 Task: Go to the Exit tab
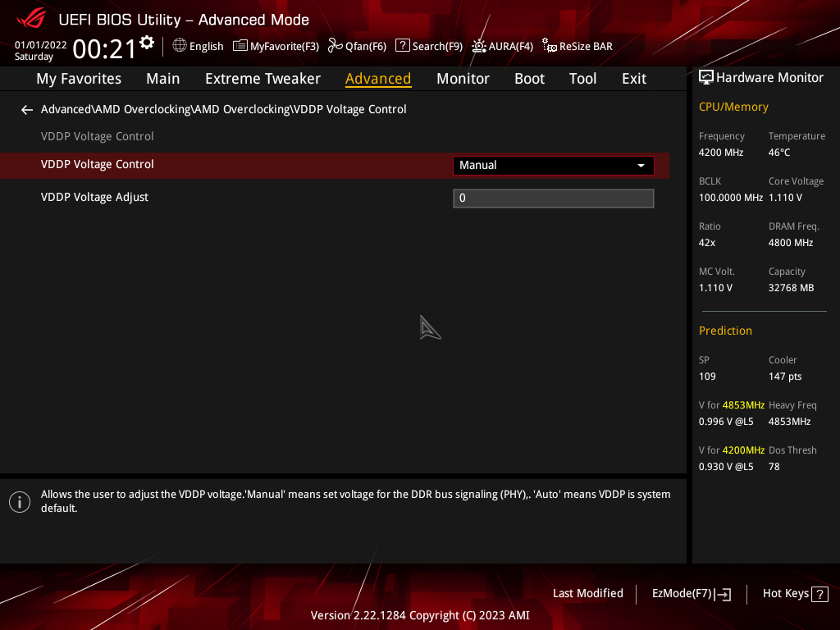point(634,79)
